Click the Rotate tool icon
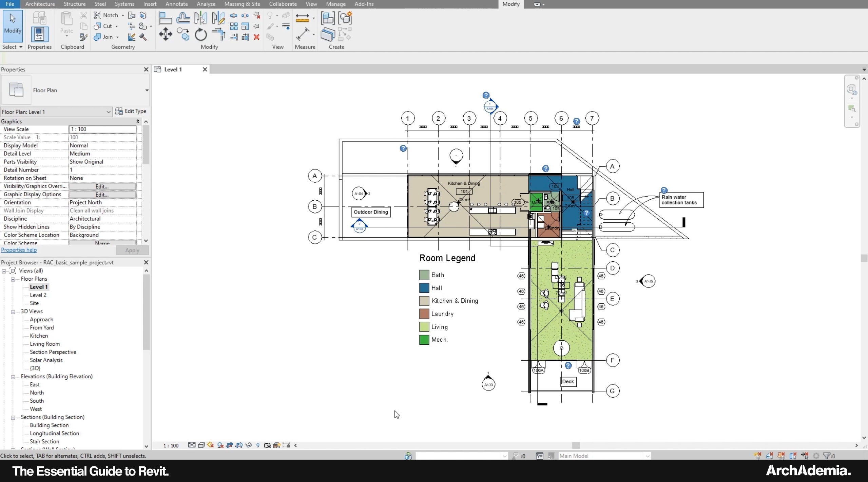This screenshot has width=868, height=482. click(200, 34)
